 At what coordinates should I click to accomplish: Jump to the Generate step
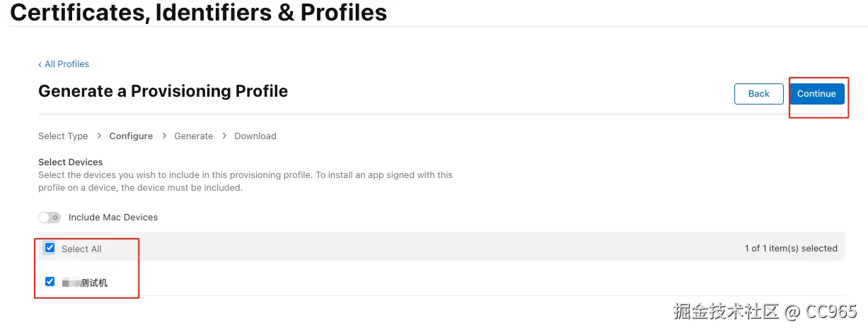point(193,136)
